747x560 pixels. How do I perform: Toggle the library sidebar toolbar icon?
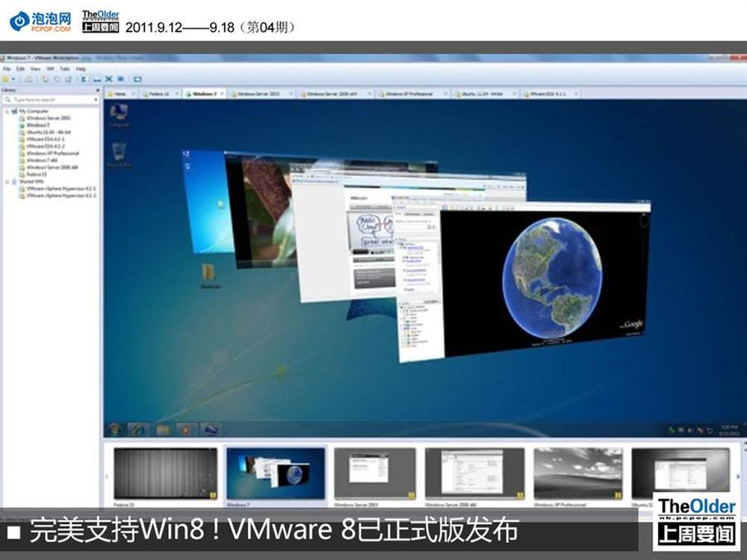(x=84, y=79)
